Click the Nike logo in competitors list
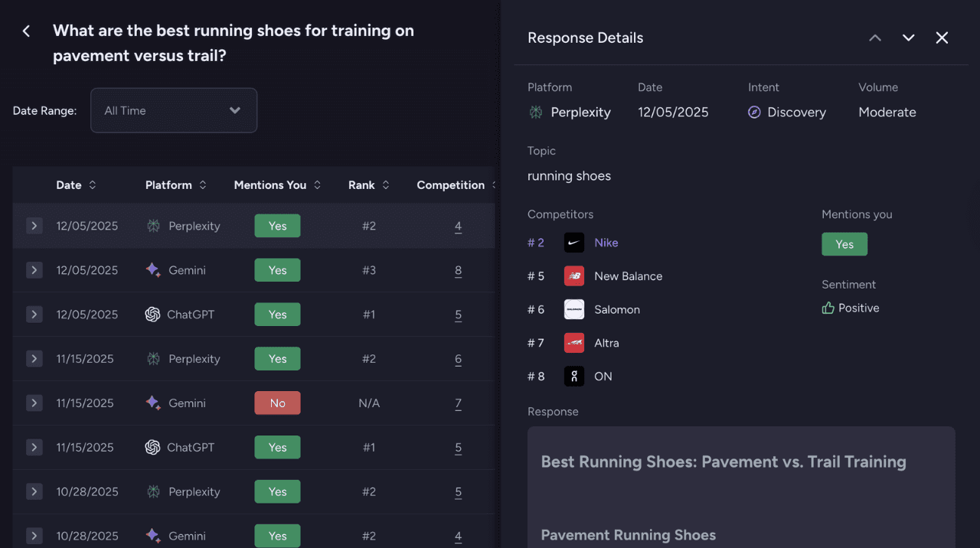Viewport: 980px width, 548px height. click(x=574, y=243)
